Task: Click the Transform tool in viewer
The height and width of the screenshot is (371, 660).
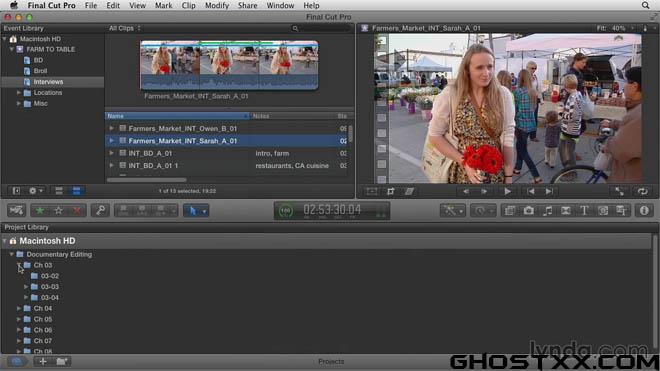Action: [371, 192]
